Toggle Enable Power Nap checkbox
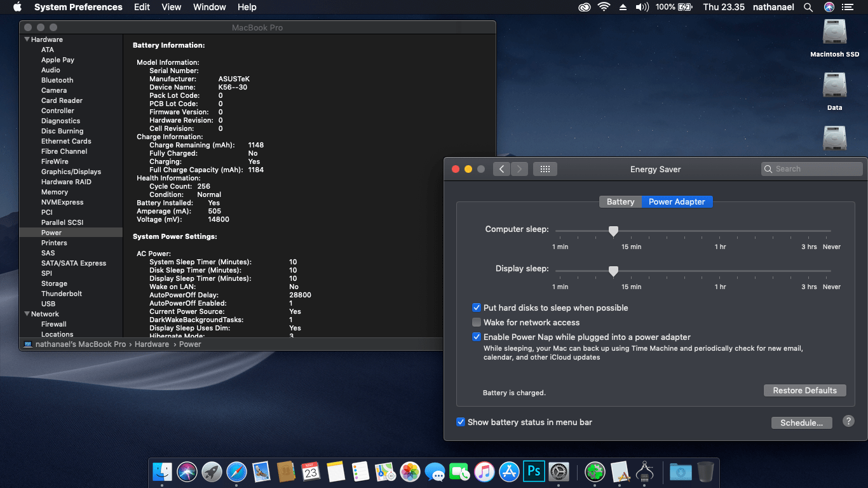The height and width of the screenshot is (488, 868). [477, 337]
